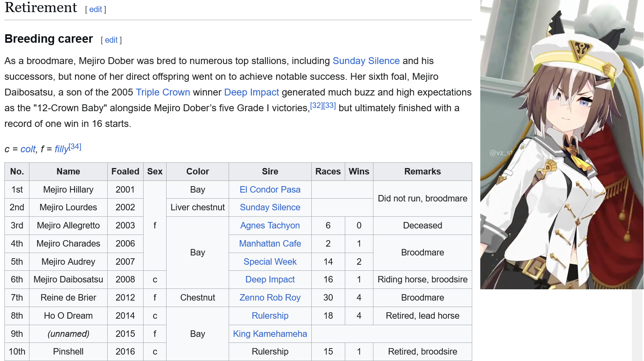Open Special Week sire link
The height and width of the screenshot is (361, 644).
[270, 262]
